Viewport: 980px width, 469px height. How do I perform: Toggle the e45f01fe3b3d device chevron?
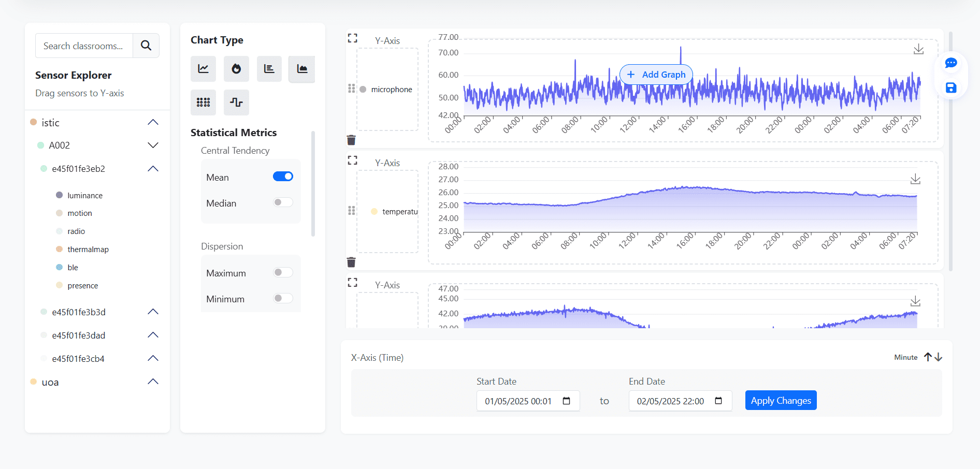(153, 312)
